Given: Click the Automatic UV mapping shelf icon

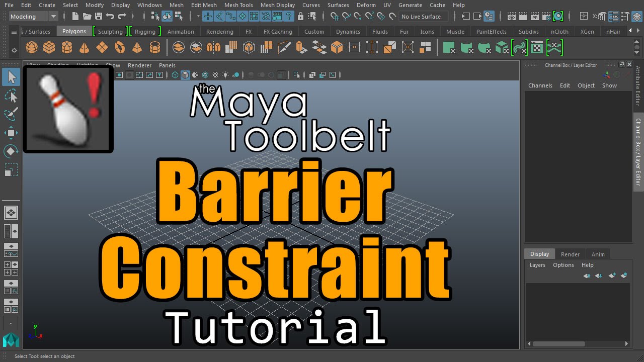Looking at the screenshot, I should 502,48.
